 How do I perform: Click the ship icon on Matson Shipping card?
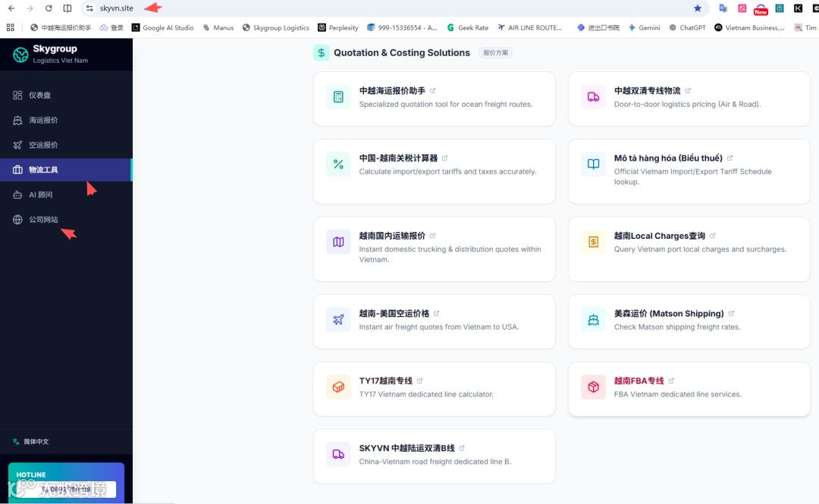coord(593,320)
